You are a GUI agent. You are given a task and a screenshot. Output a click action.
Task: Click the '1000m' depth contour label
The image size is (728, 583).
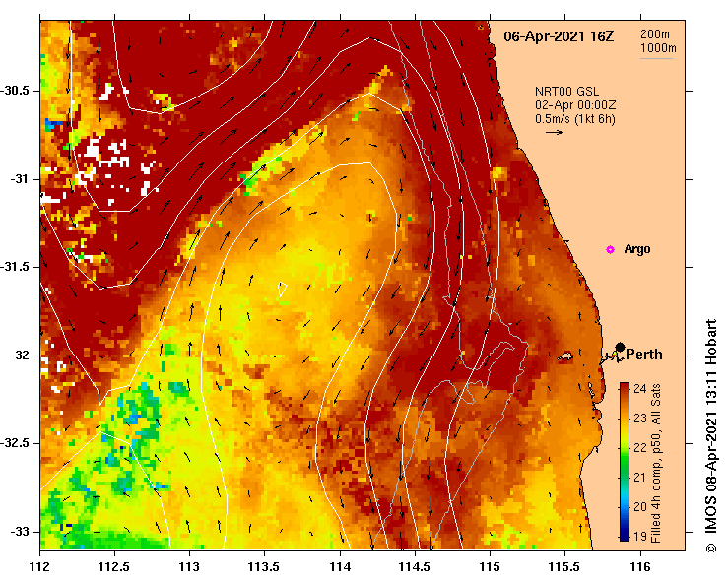coord(658,48)
